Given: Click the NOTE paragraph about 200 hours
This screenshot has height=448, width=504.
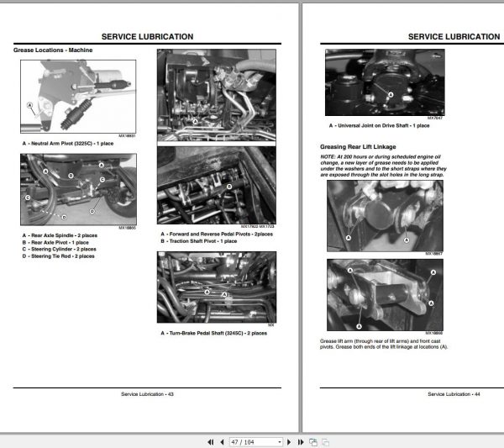Looking at the screenshot, I should 383,166.
